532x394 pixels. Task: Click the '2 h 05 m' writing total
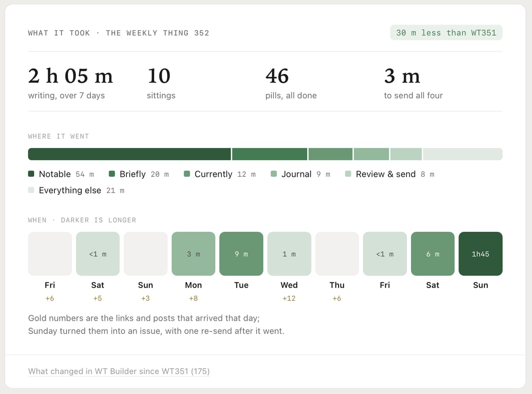[70, 76]
